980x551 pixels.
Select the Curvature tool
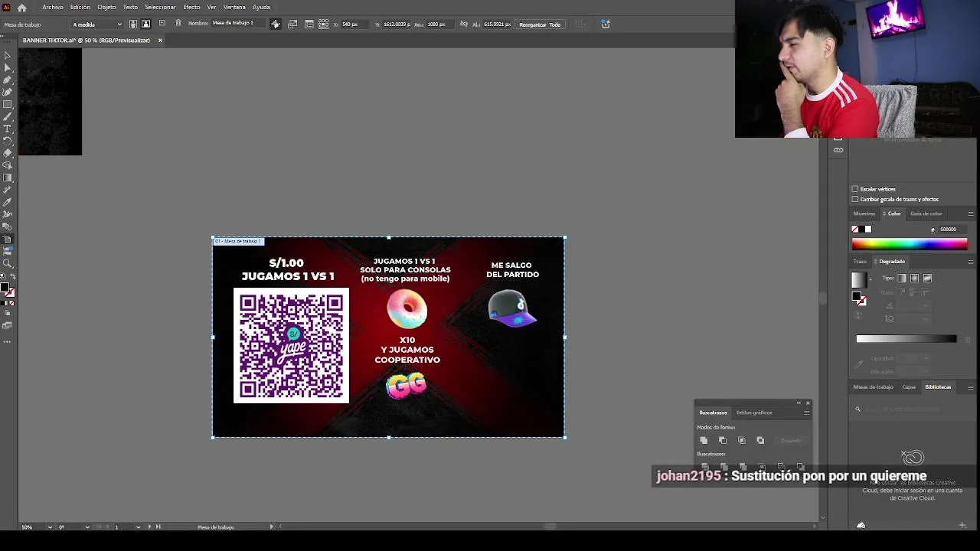8,92
